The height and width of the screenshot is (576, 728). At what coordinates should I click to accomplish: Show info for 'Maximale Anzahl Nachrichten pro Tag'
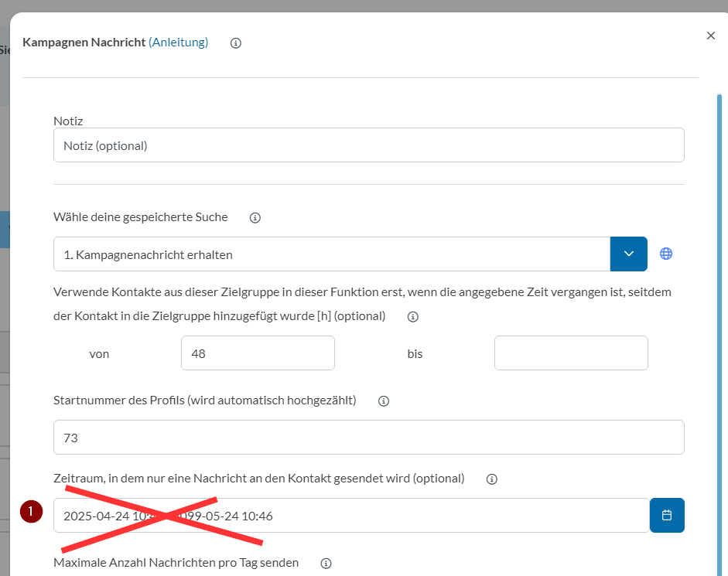[326, 564]
